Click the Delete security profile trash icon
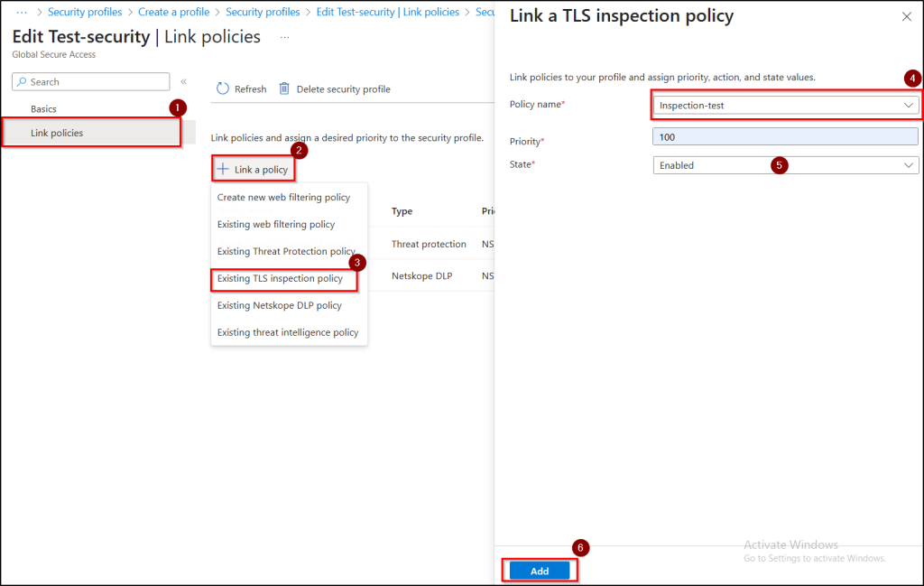 click(x=284, y=88)
